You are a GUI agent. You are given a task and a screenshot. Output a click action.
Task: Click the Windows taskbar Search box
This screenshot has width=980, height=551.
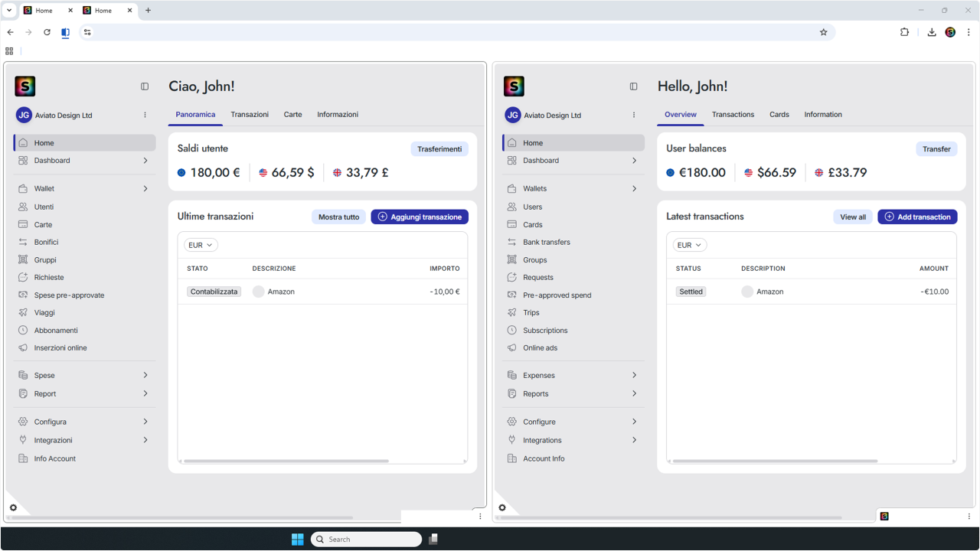point(366,539)
